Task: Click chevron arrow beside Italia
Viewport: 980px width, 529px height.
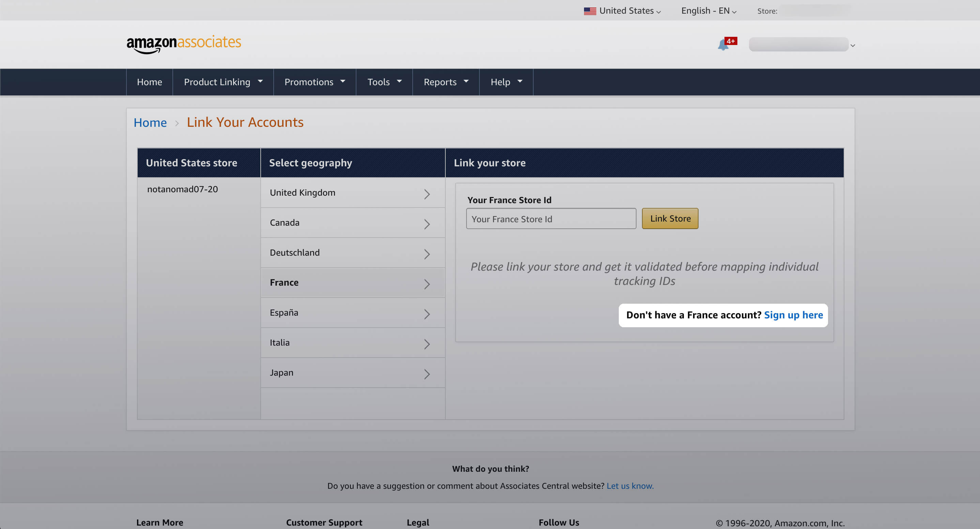Action: click(x=427, y=345)
